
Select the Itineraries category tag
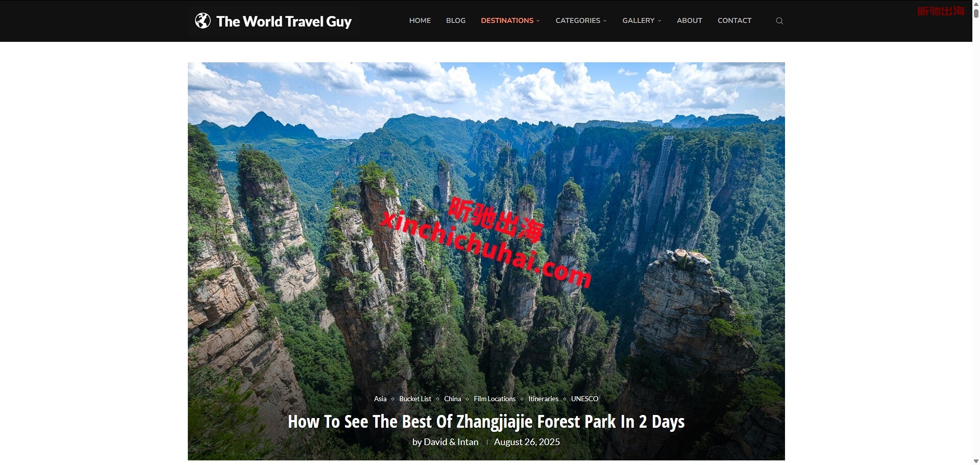coord(543,399)
